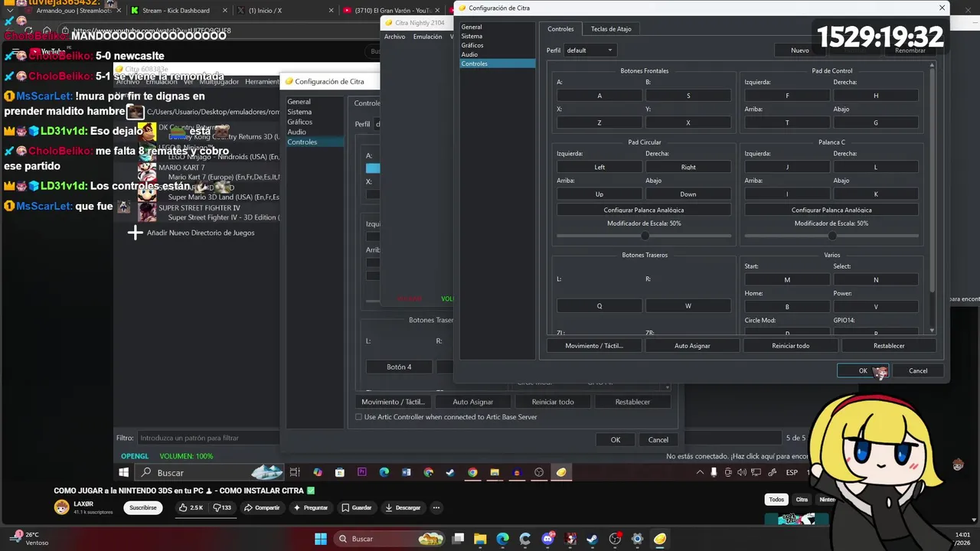Click plus icon to add new game directory
The image size is (980, 551).
point(135,233)
